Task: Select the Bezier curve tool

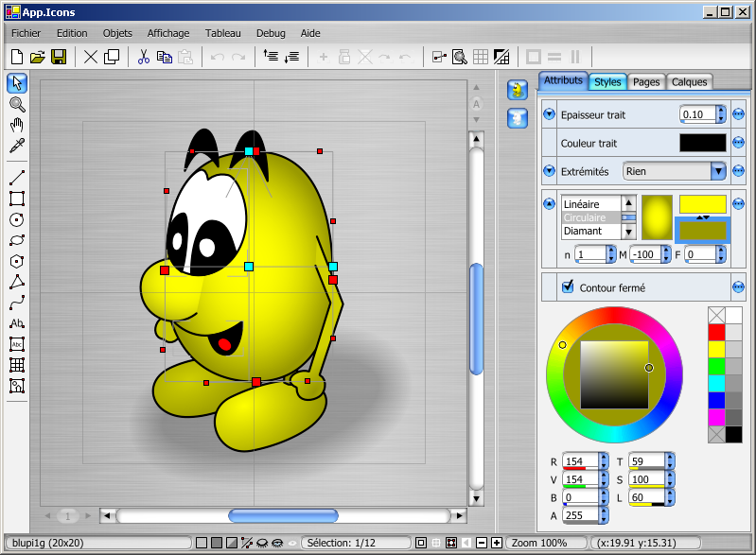Action: coord(16,303)
